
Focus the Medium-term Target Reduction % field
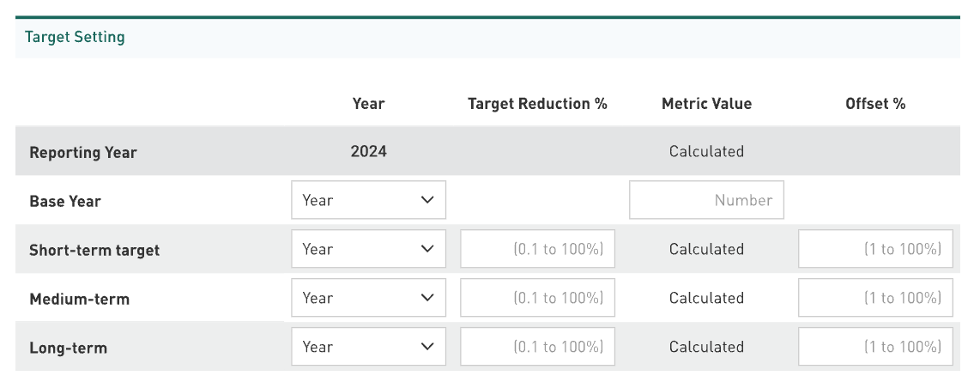(538, 298)
